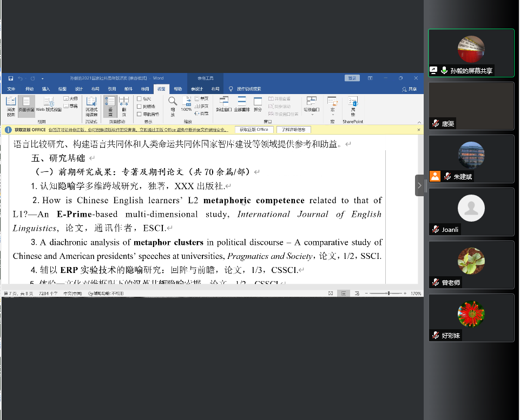Image resolution: width=520 pixels, height=420 pixels.
Task: Choose side-to-side page flip (翻页) mode
Action: (x=124, y=106)
